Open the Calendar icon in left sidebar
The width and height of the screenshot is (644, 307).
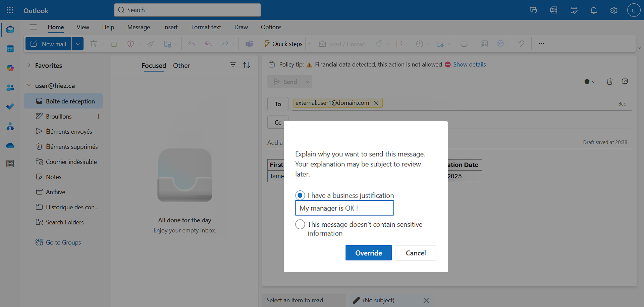10,49
